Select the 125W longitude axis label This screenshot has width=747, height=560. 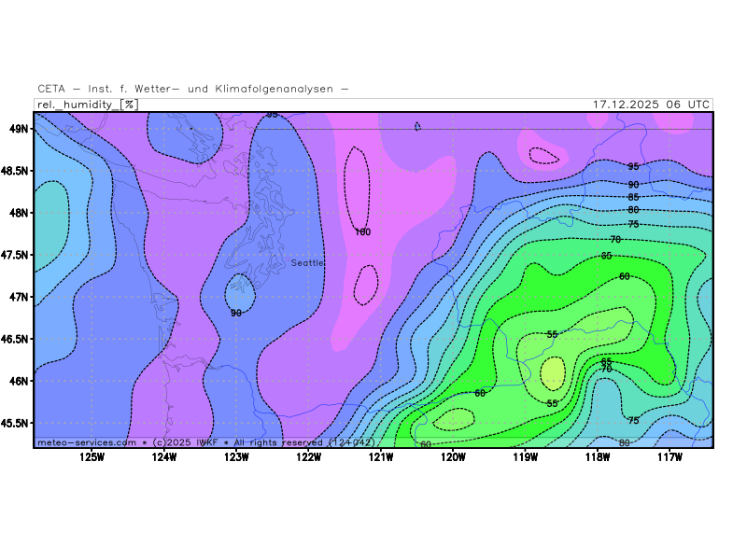coord(92,456)
